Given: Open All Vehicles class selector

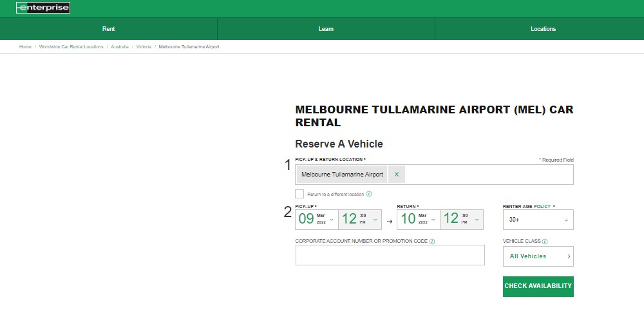Looking at the screenshot, I should pos(538,256).
